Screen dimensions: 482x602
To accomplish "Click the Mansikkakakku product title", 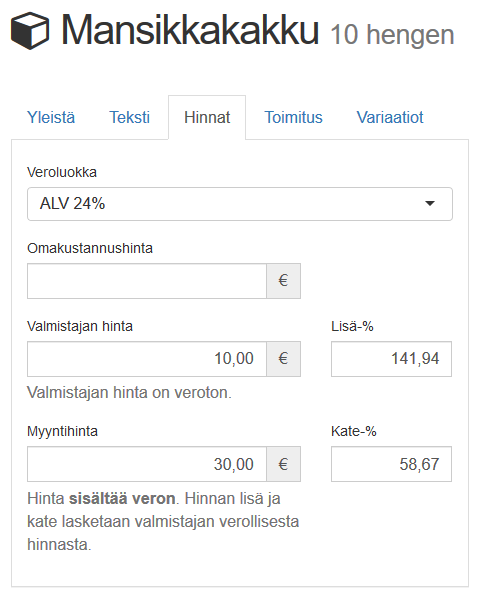I will 190,30.
